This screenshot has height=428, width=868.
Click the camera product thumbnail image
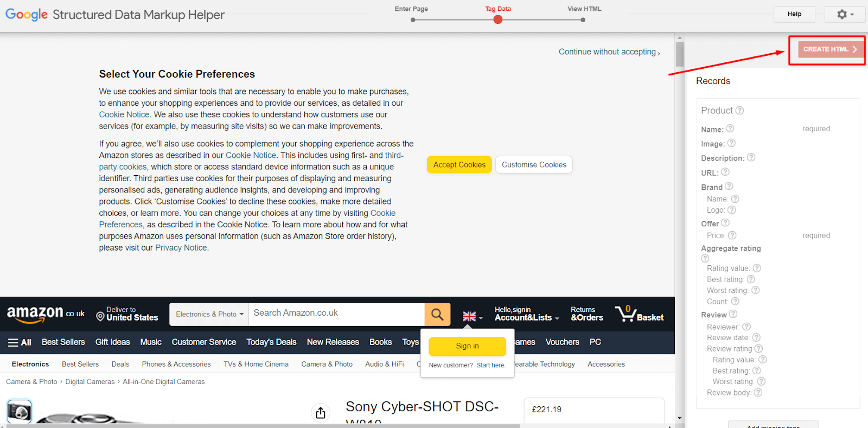pos(19,412)
